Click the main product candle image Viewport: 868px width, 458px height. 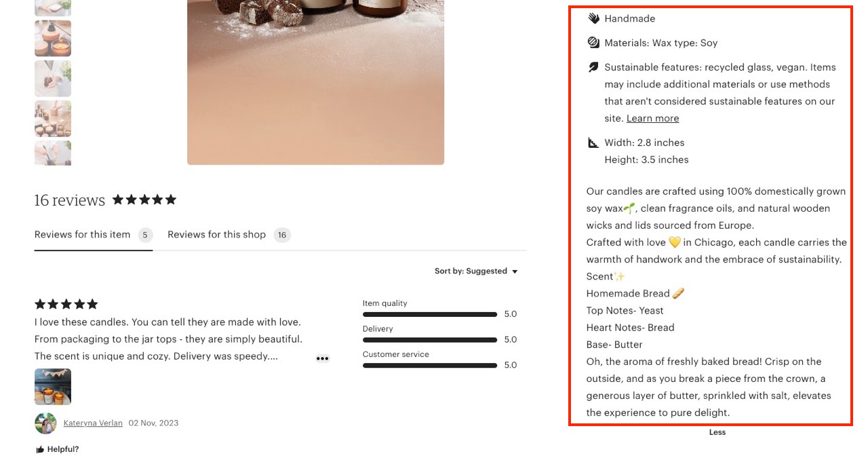[x=315, y=81]
